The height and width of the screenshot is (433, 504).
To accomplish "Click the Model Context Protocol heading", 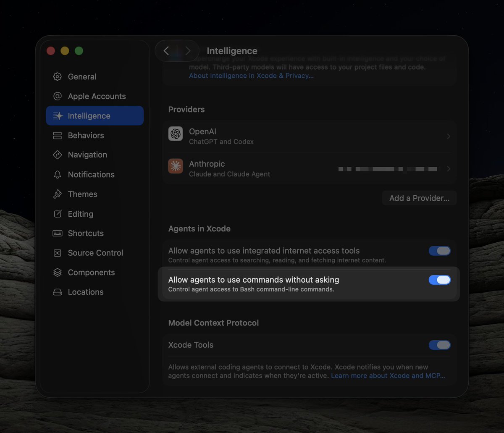I will point(213,323).
